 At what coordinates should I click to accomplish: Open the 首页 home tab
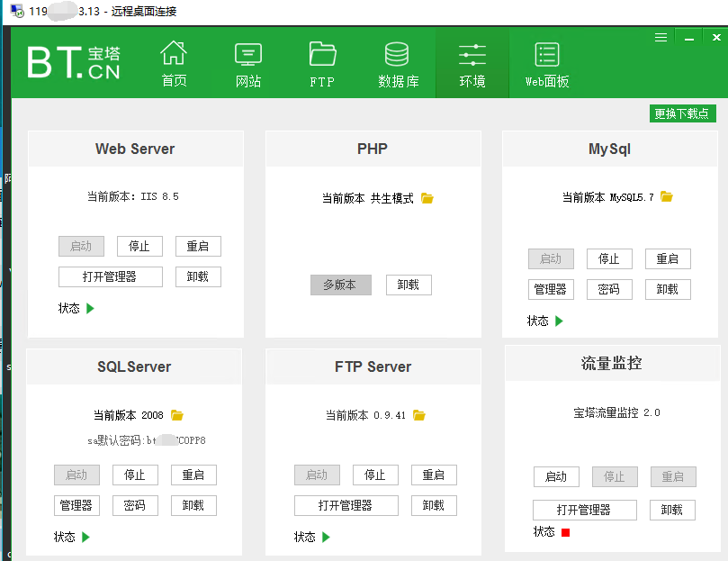click(x=174, y=64)
